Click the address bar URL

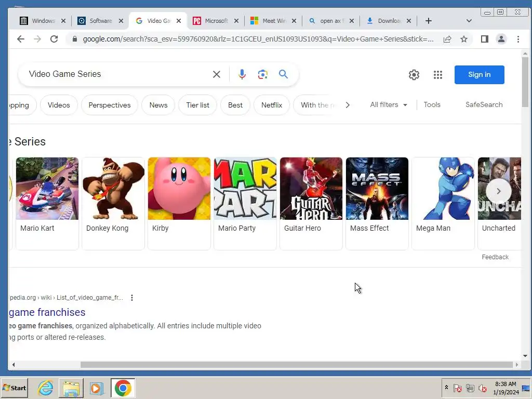pyautogui.click(x=258, y=39)
